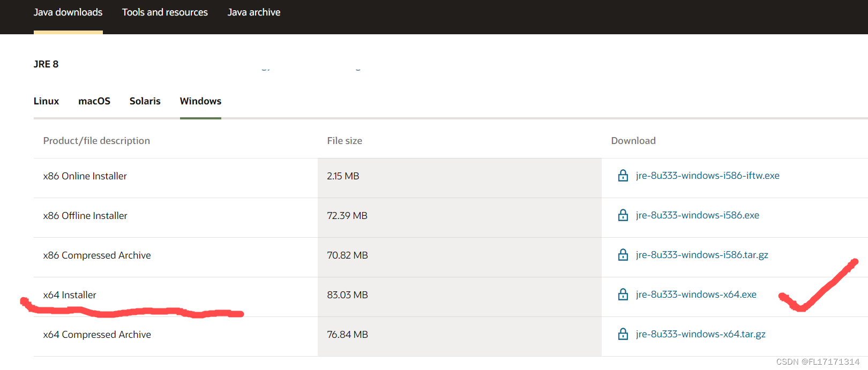Viewport: 868px width, 370px height.
Task: Click the 83.03 MB file size
Action: [x=347, y=295]
